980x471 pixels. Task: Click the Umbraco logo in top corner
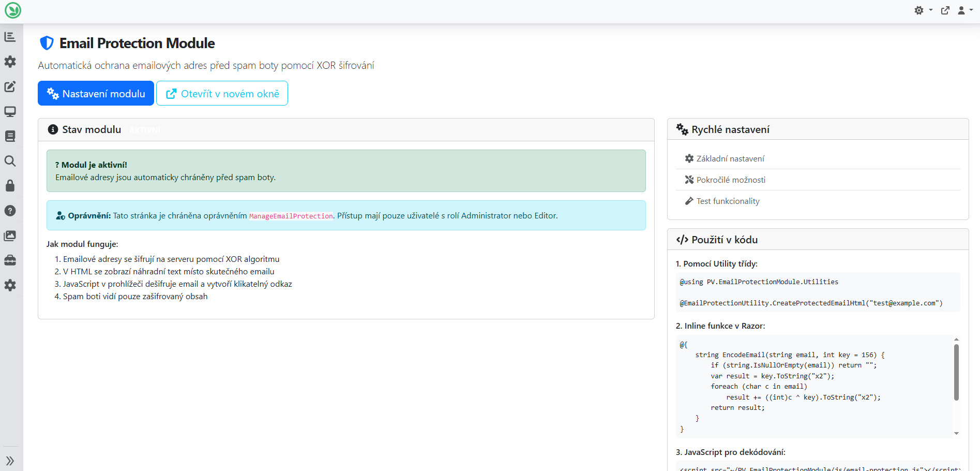pyautogui.click(x=12, y=10)
